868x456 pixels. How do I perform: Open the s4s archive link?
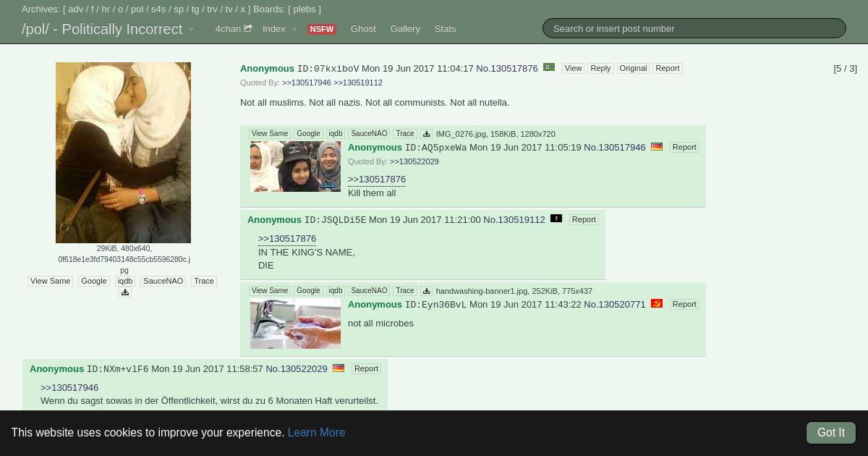click(x=158, y=9)
